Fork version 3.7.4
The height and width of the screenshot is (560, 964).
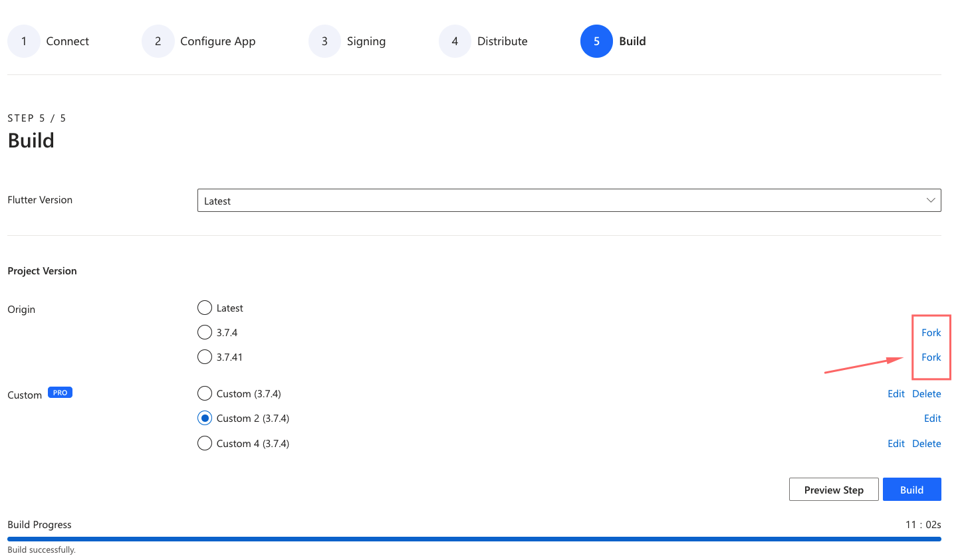point(931,332)
